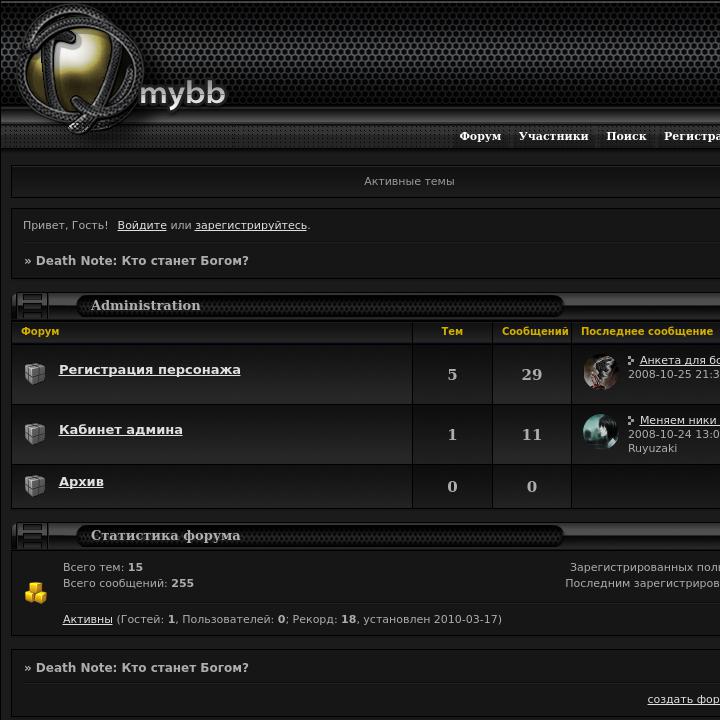Open the Кабинет админа forum

click(x=121, y=430)
